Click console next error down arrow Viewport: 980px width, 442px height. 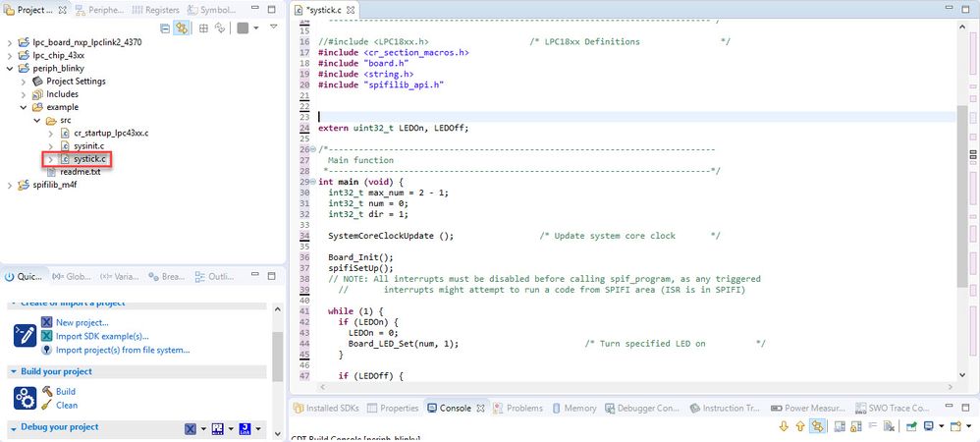(x=784, y=426)
